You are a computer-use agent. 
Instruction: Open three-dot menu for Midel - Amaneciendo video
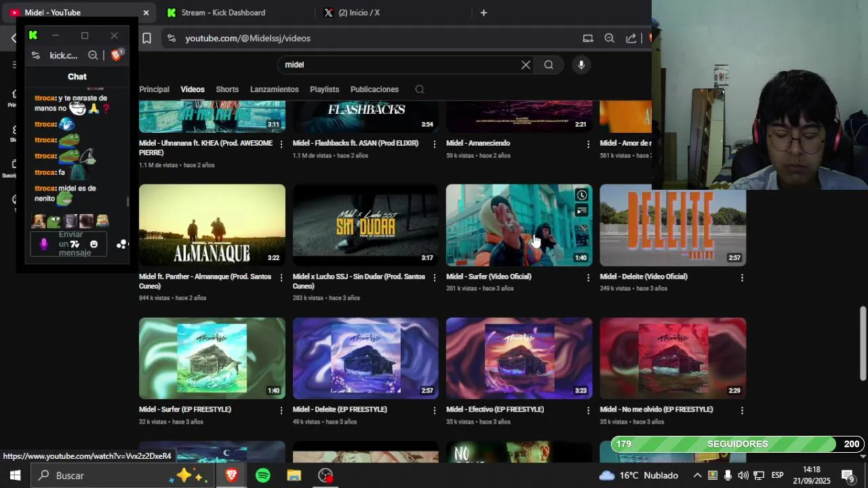pos(588,144)
